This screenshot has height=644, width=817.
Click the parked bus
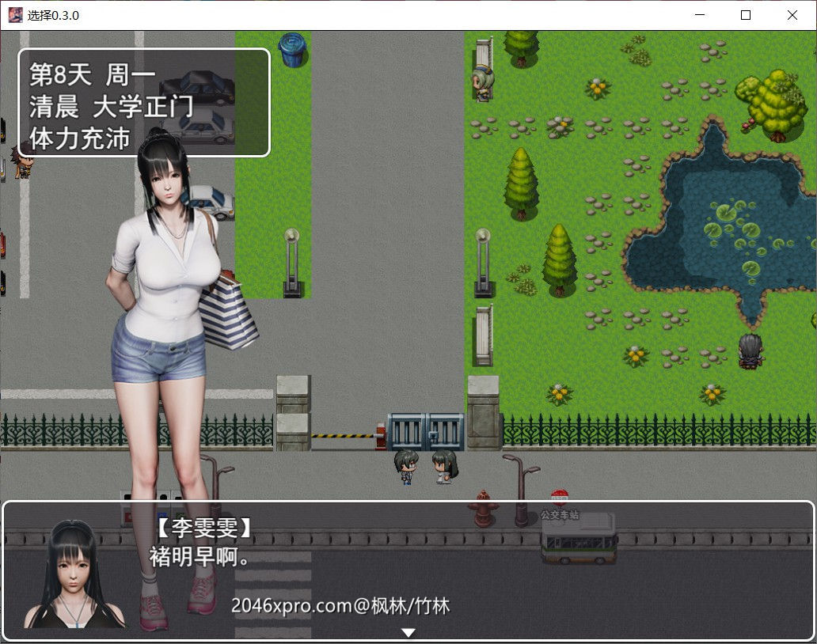(578, 541)
